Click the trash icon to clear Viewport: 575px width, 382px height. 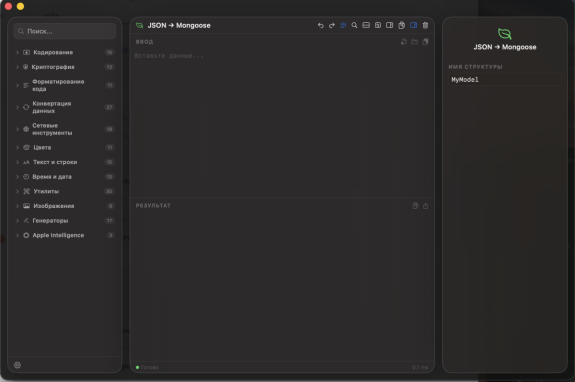pos(425,25)
